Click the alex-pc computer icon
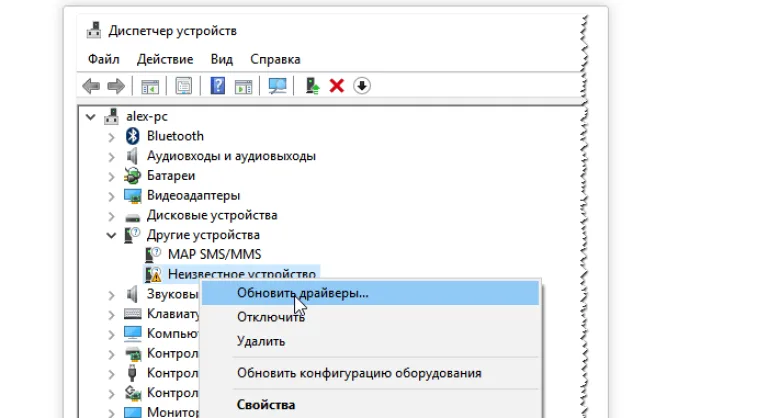 111,116
